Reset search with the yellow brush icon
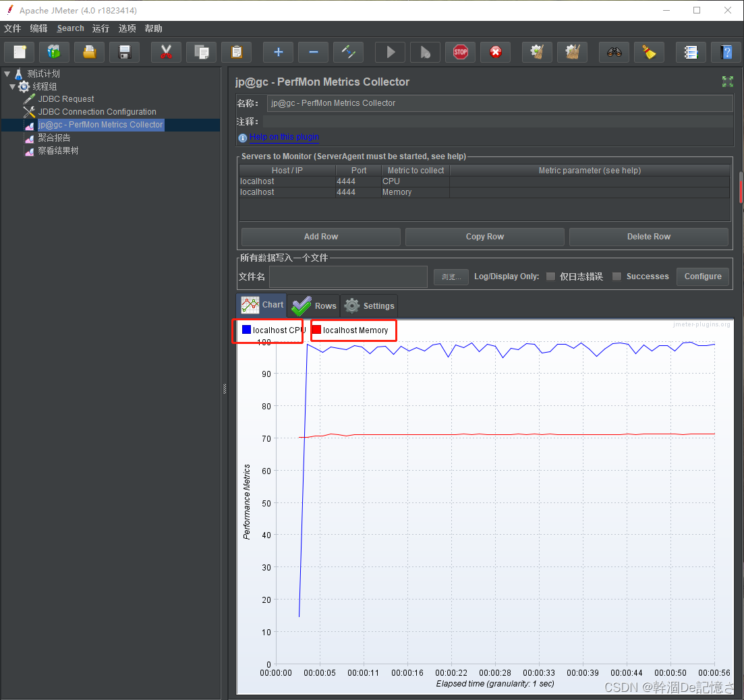 [x=649, y=52]
